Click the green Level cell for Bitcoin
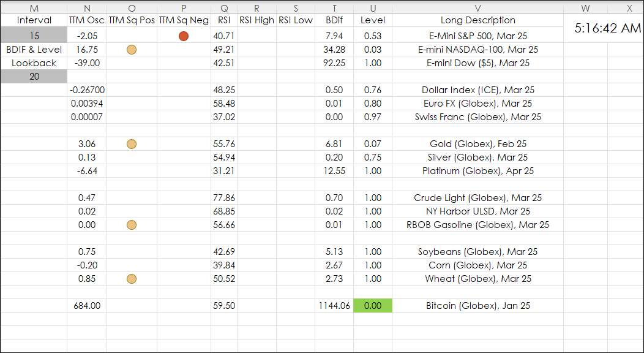The image size is (644, 353). click(372, 306)
